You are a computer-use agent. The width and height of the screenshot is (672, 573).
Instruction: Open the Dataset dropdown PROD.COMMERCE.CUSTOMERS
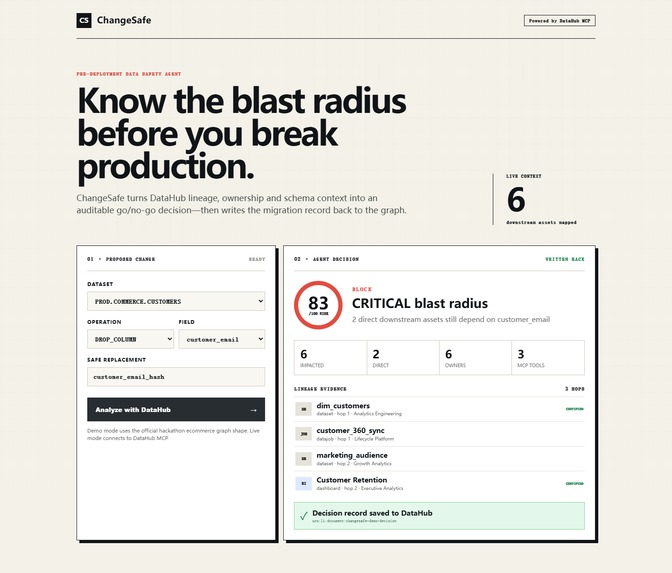point(176,301)
